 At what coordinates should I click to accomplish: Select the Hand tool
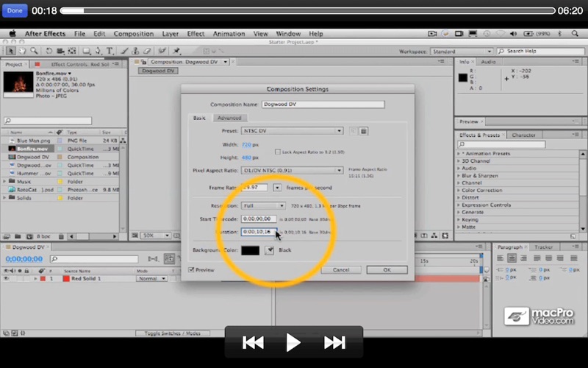pyautogui.click(x=23, y=51)
